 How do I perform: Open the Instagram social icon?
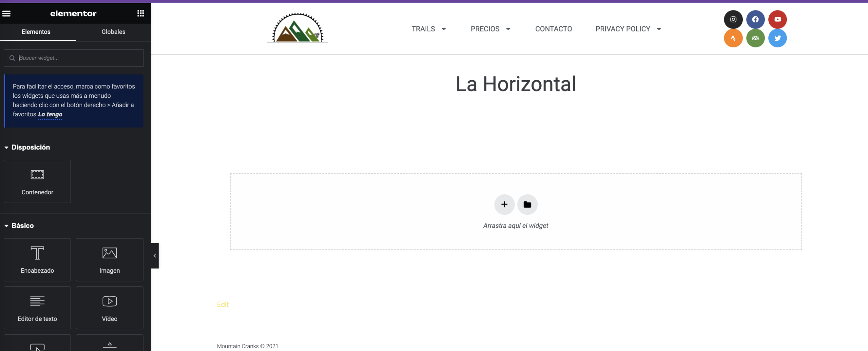pyautogui.click(x=733, y=19)
